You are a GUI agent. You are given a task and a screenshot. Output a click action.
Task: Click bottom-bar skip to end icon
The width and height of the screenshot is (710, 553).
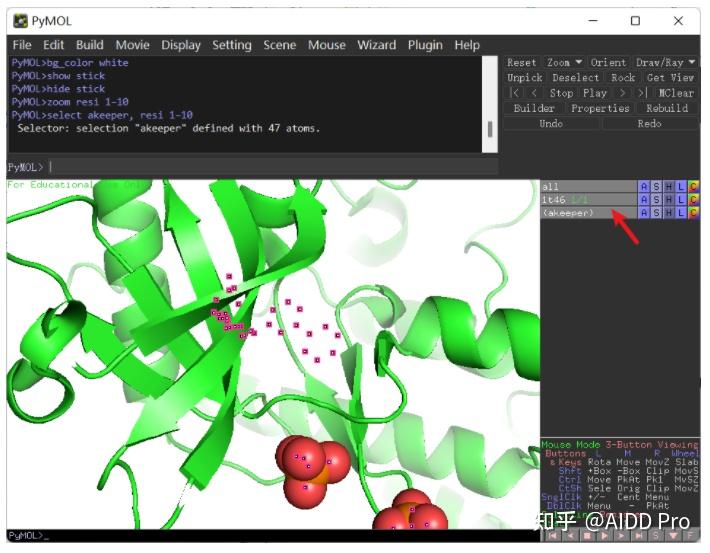(639, 536)
